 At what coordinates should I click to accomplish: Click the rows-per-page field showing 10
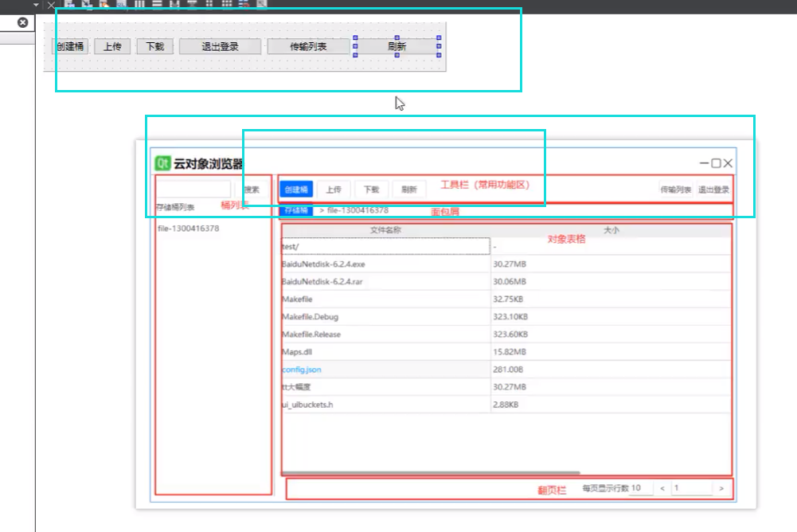[x=640, y=487]
